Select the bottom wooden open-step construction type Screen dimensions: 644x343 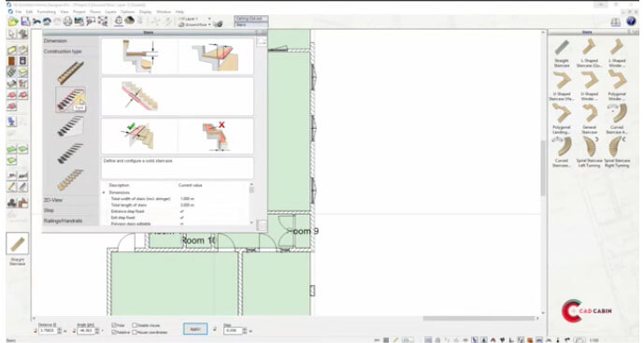pyautogui.click(x=70, y=180)
